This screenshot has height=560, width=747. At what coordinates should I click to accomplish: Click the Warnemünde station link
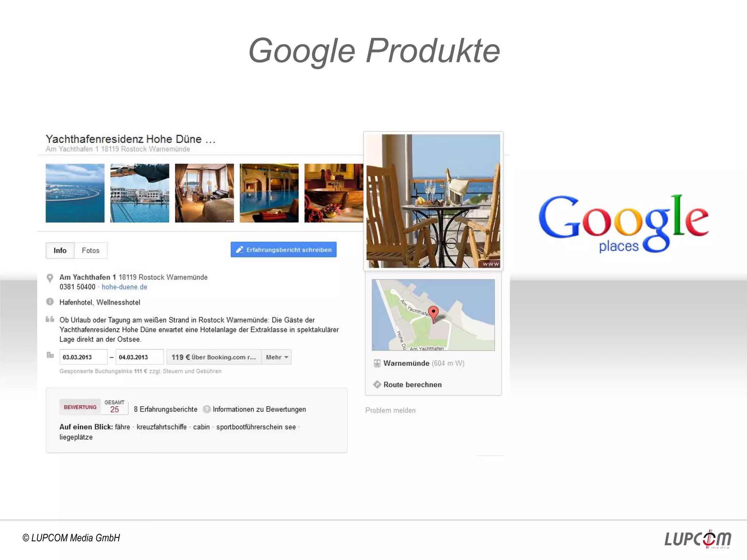tap(406, 363)
